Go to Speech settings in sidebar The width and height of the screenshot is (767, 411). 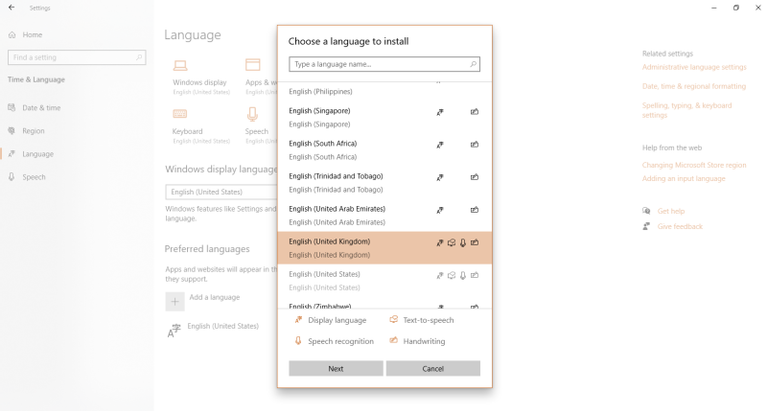[34, 177]
